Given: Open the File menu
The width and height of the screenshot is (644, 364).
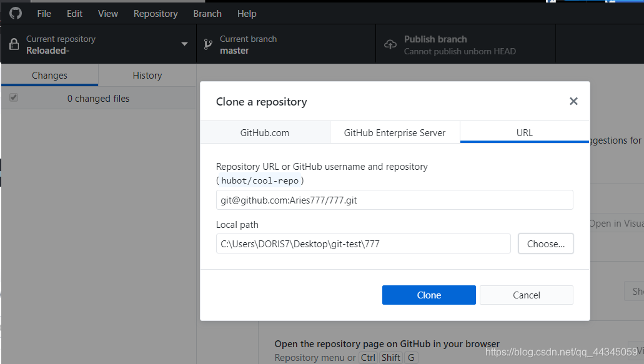Looking at the screenshot, I should 44,14.
